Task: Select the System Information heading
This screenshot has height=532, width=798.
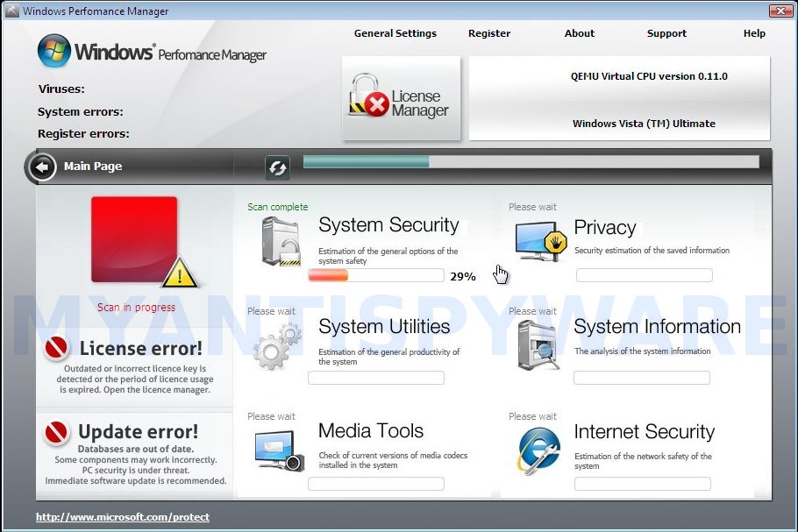Action: tap(658, 327)
